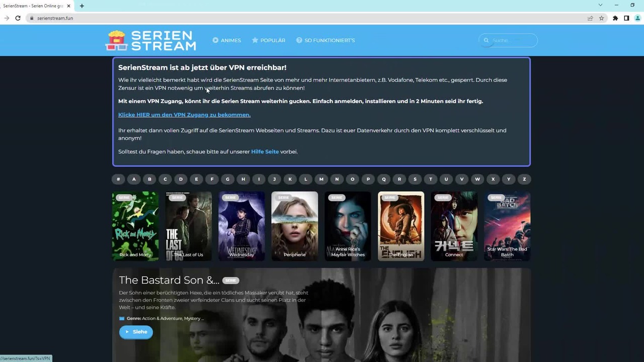Screen dimensions: 644x362
Task: Go to the POPULÄR section
Action: (x=268, y=40)
